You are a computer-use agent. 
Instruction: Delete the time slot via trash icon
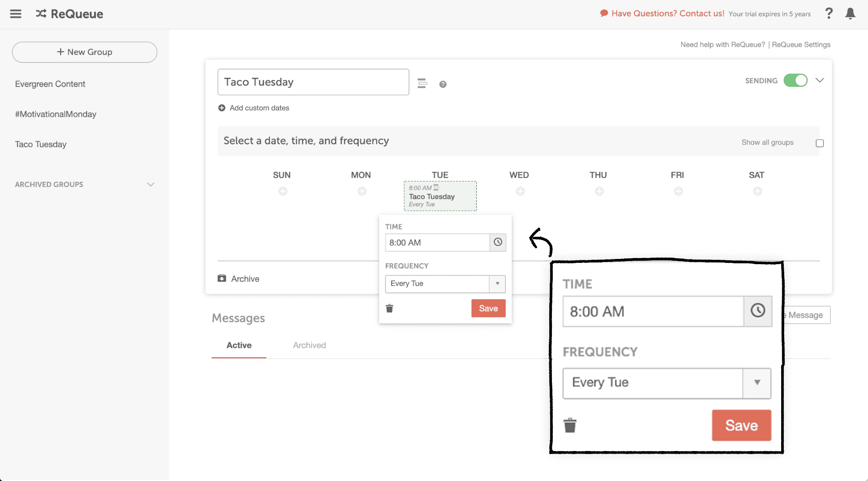point(389,309)
